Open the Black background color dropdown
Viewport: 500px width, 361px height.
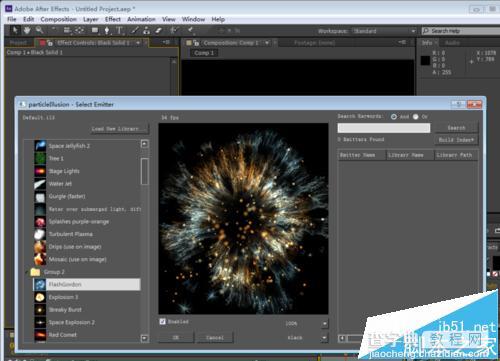click(324, 338)
